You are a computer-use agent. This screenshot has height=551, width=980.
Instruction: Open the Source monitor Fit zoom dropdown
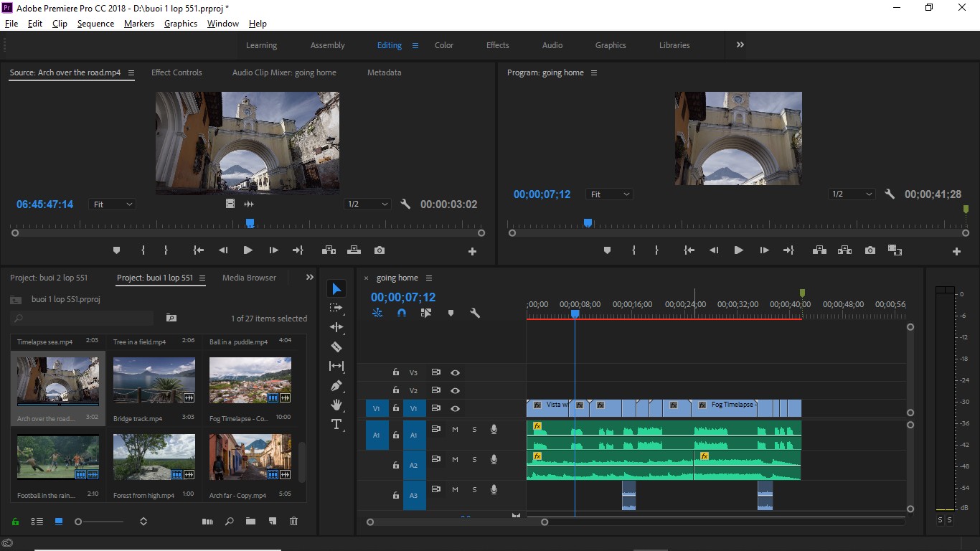112,204
